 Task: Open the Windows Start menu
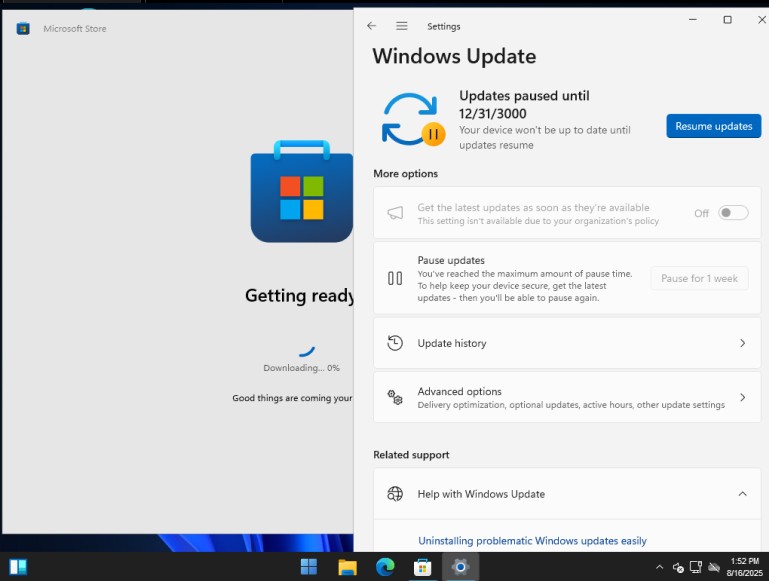309,567
